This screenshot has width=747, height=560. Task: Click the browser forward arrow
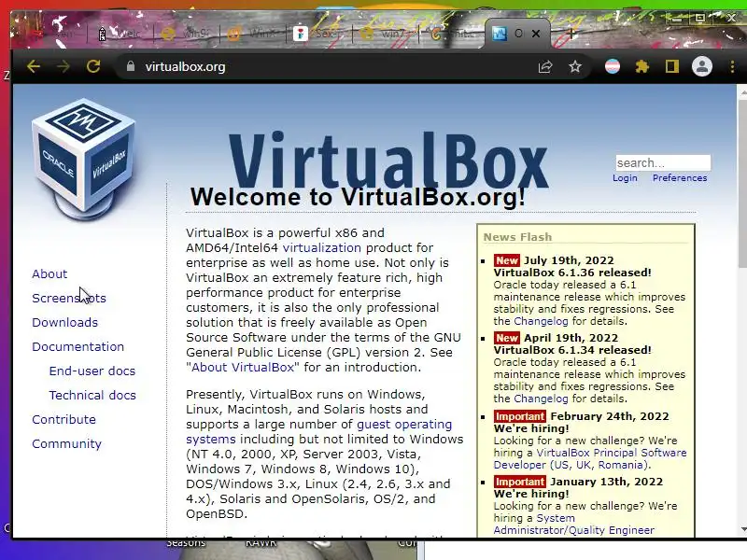coord(63,66)
